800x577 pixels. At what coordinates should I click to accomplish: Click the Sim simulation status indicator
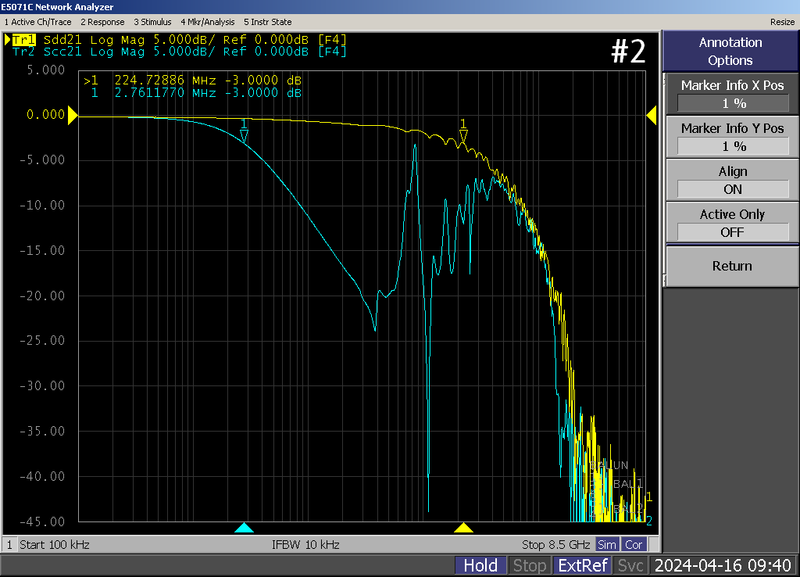[608, 544]
